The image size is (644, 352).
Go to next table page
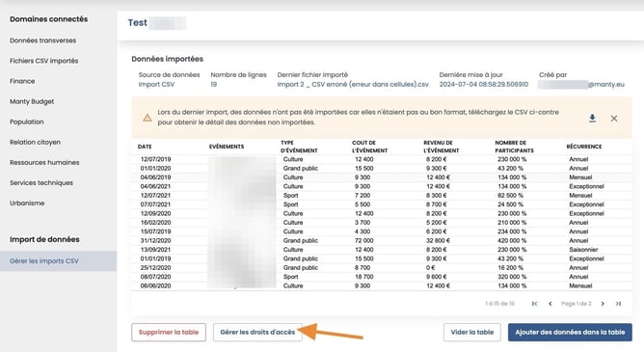click(603, 304)
